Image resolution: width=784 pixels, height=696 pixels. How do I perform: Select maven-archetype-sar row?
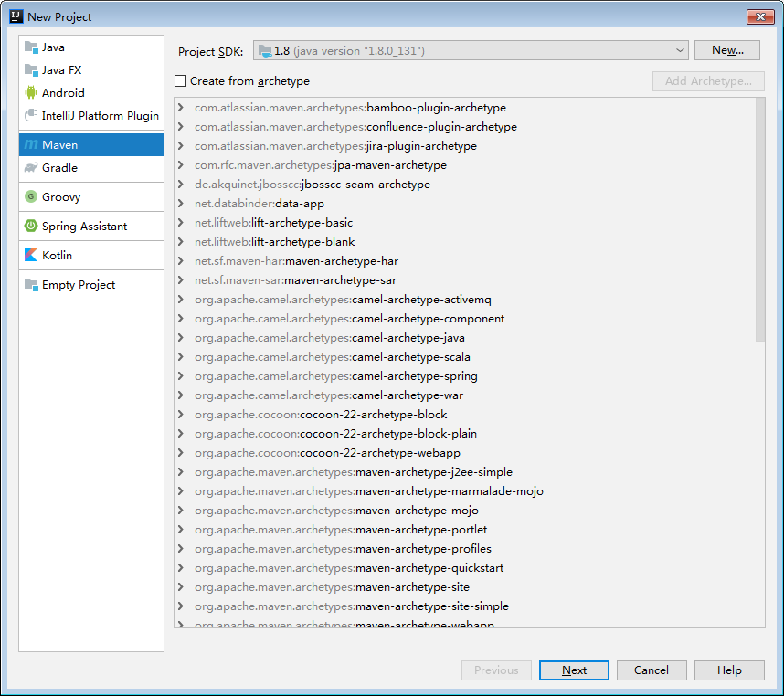465,280
